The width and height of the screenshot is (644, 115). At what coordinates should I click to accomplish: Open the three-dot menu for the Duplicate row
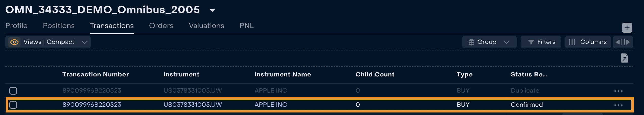[x=618, y=91]
